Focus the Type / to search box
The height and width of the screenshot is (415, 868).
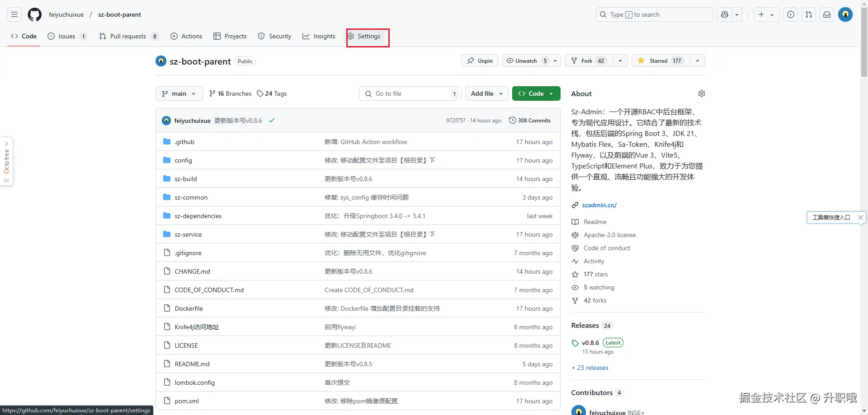point(654,14)
